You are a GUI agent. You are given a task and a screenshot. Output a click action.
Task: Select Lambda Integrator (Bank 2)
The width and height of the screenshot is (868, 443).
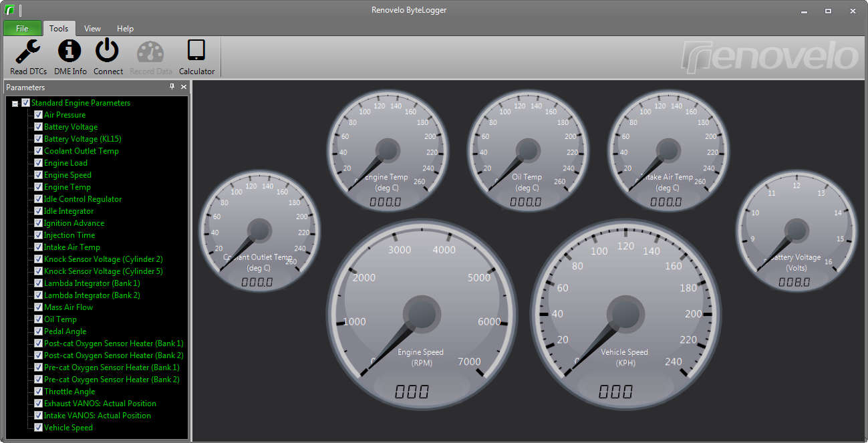pyautogui.click(x=92, y=295)
